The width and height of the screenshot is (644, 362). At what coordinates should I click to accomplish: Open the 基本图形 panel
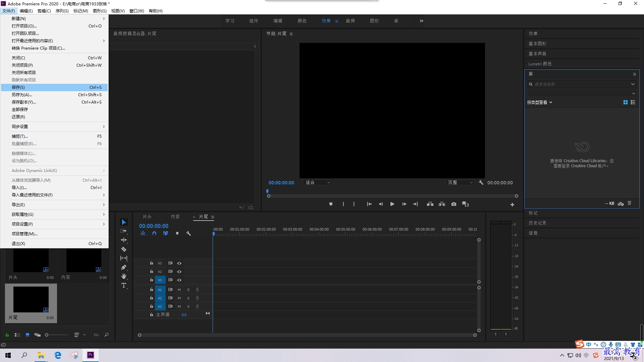click(537, 44)
